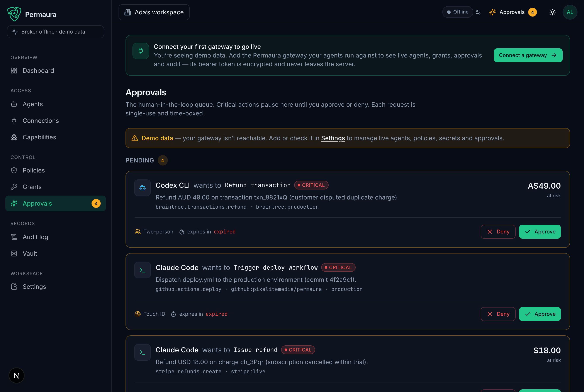Click CRITICAL badge on Trigger deploy workflow
Viewport: 584px width, 392px height.
click(338, 267)
